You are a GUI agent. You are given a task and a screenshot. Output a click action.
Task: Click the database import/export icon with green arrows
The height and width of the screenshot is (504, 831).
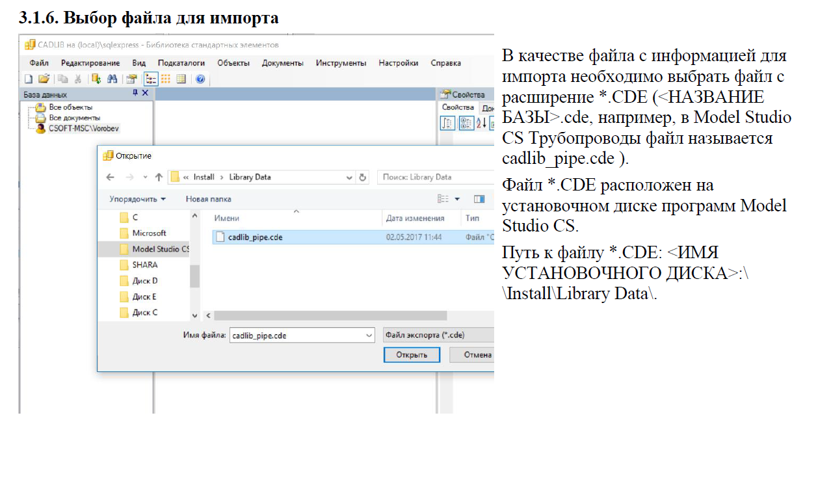click(x=96, y=79)
